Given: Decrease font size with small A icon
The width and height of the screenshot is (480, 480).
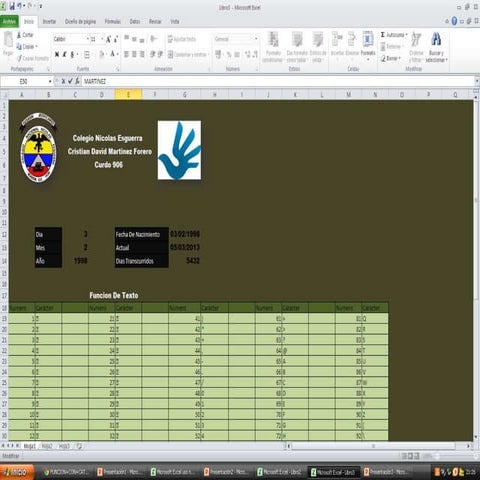Looking at the screenshot, I should tap(115, 39).
